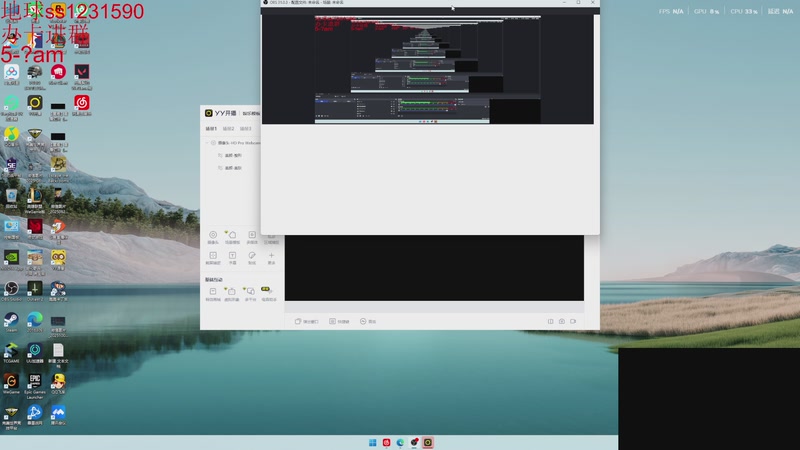Viewport: 800px width, 450px height.
Task: Open the YY app icon on the taskbar
Action: (428, 442)
